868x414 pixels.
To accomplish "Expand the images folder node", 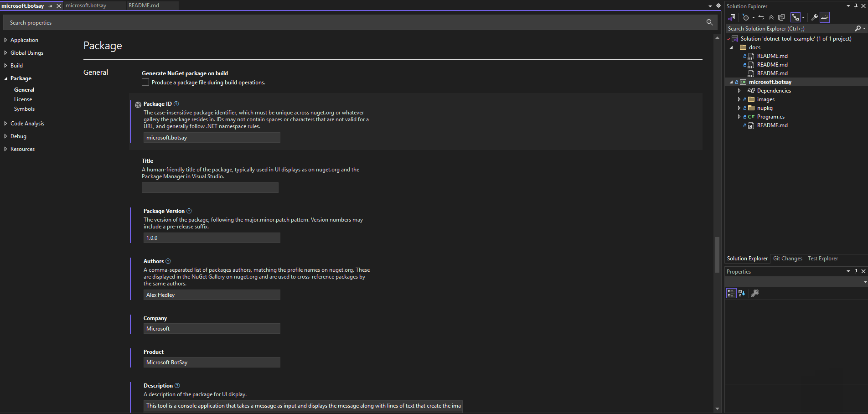I will pyautogui.click(x=739, y=99).
